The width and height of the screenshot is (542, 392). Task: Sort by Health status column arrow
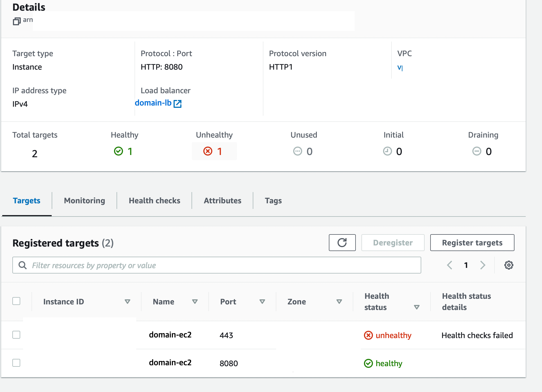click(x=417, y=307)
